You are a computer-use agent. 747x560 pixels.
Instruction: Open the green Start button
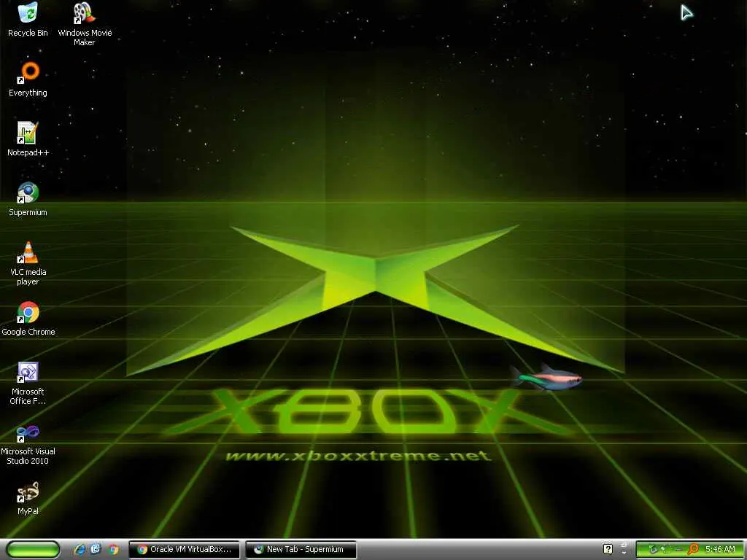point(34,550)
